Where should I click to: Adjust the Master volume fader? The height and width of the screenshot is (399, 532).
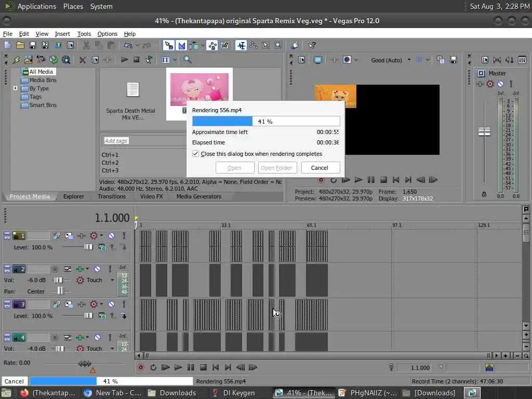484,131
